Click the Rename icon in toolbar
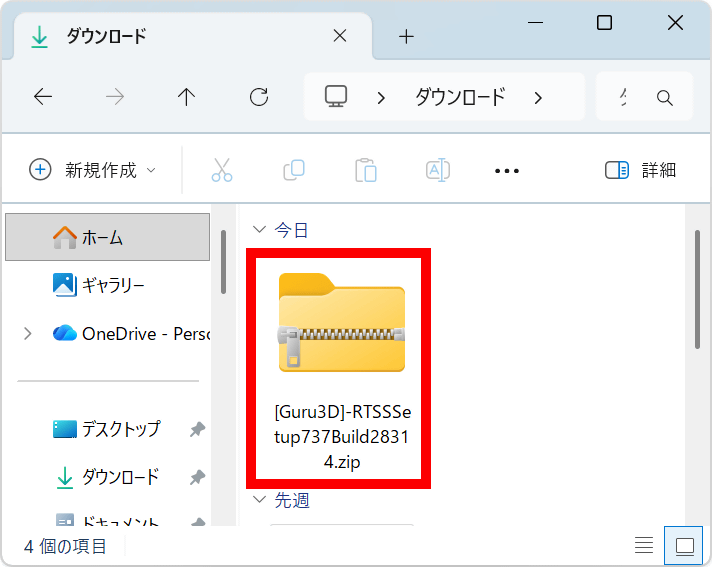 coord(438,170)
